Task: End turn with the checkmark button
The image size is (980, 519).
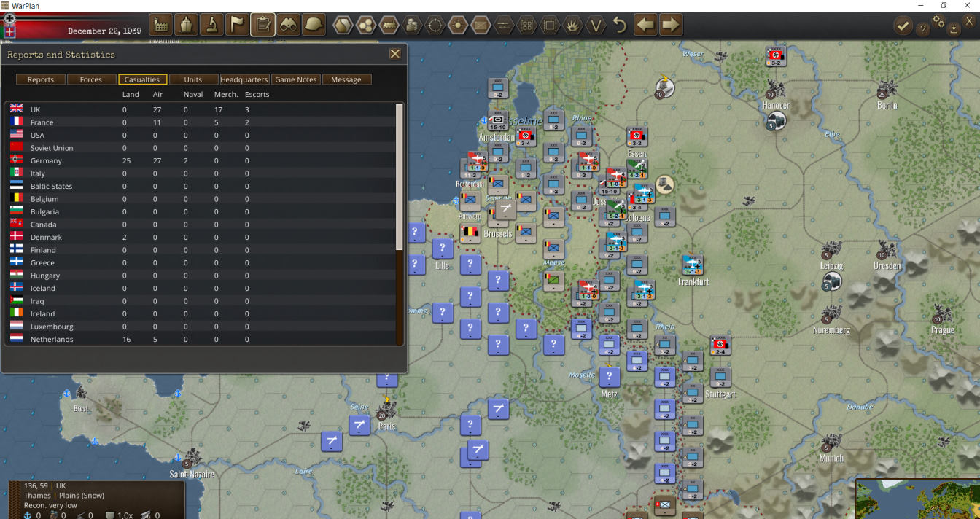Action: (903, 27)
